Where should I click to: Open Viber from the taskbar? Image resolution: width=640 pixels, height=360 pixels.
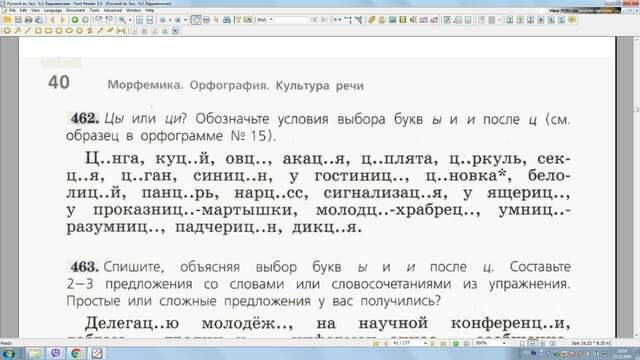tap(56, 353)
